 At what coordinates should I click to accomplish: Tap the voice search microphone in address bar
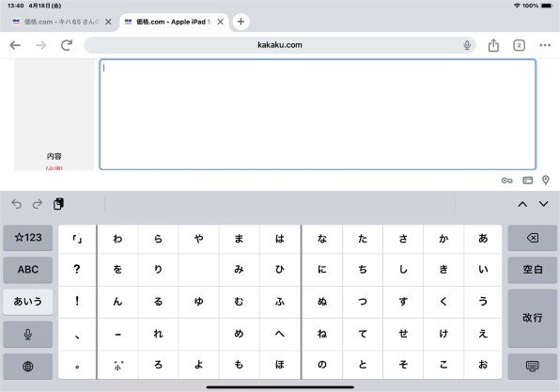[467, 45]
